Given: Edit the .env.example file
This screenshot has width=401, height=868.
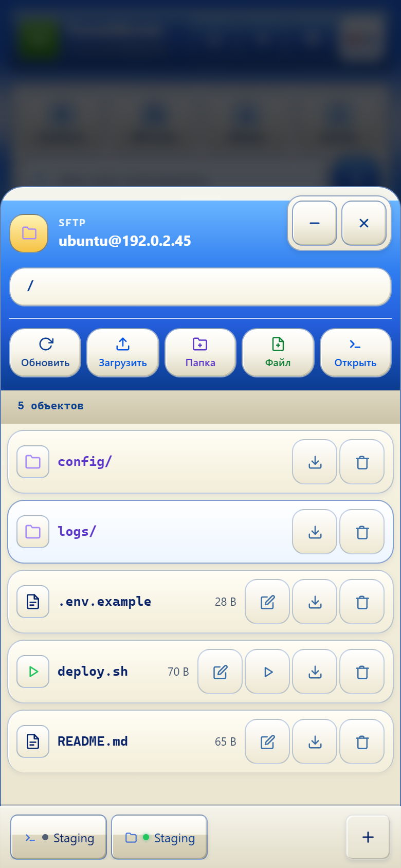Looking at the screenshot, I should click(x=267, y=602).
